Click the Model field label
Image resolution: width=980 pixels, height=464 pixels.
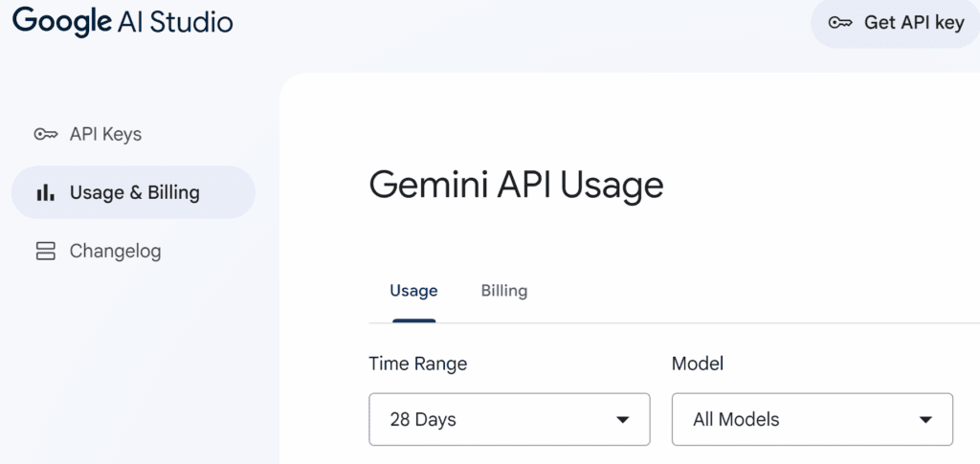coord(698,364)
